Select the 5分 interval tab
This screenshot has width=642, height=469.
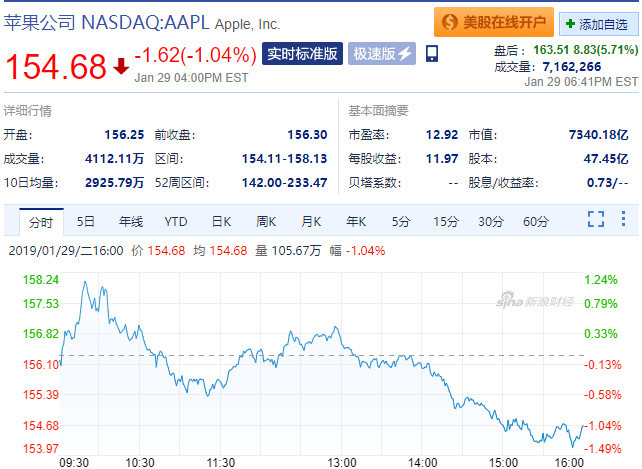coord(400,222)
